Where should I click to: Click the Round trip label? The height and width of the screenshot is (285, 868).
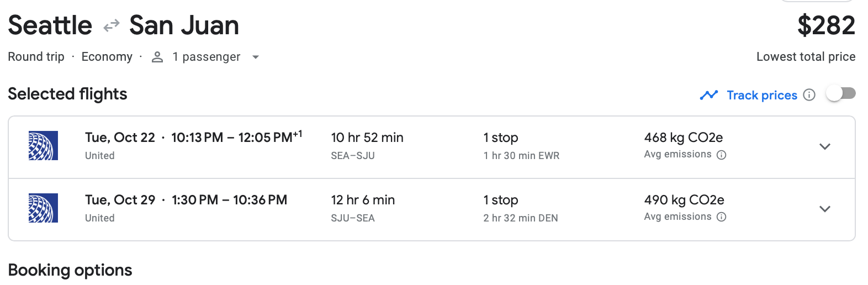click(36, 57)
